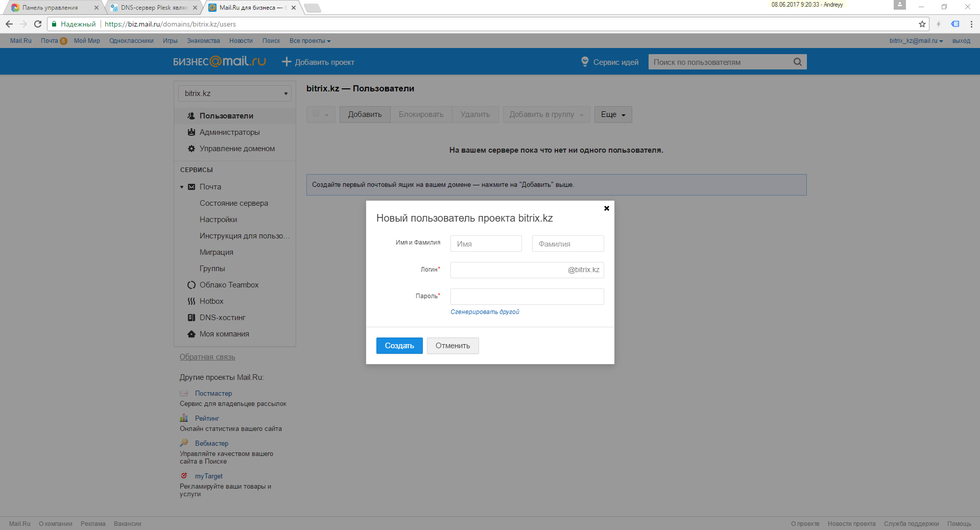Image resolution: width=980 pixels, height=530 pixels.
Task: Click the Hotbox icon
Action: [x=191, y=301]
